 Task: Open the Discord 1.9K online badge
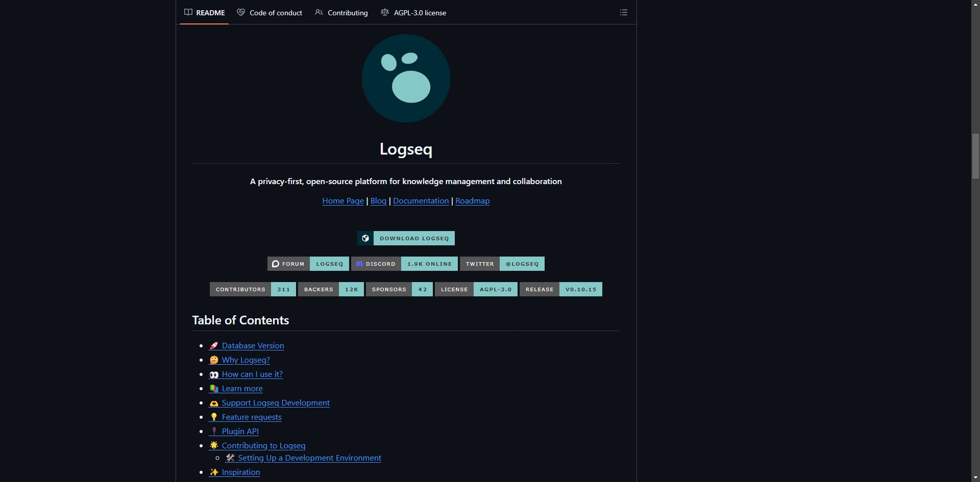pos(404,264)
